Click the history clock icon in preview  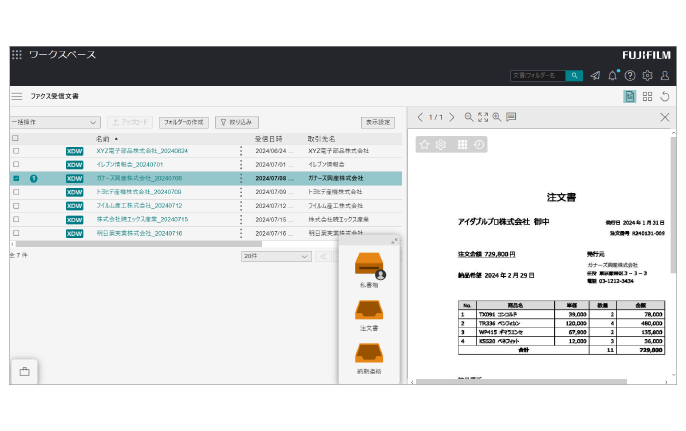pyautogui.click(x=479, y=145)
